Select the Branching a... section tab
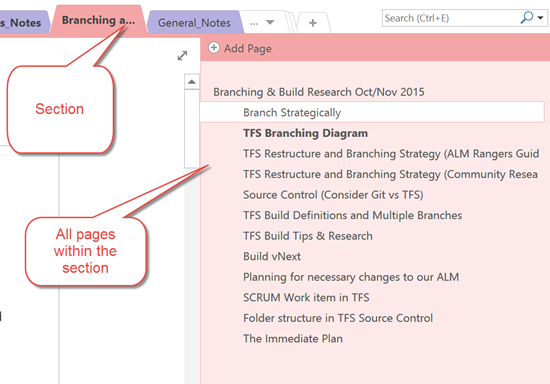The height and width of the screenshot is (384, 550). coord(98,20)
